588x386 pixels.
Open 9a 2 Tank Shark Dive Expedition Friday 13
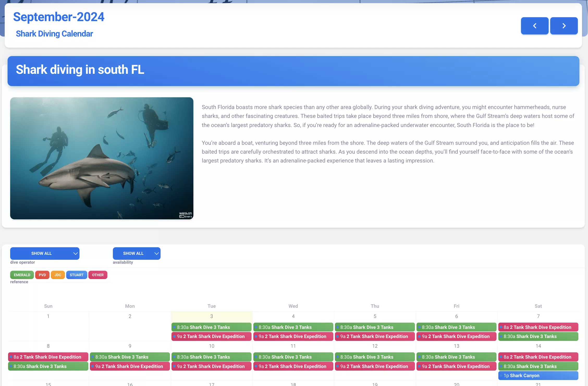click(456, 366)
